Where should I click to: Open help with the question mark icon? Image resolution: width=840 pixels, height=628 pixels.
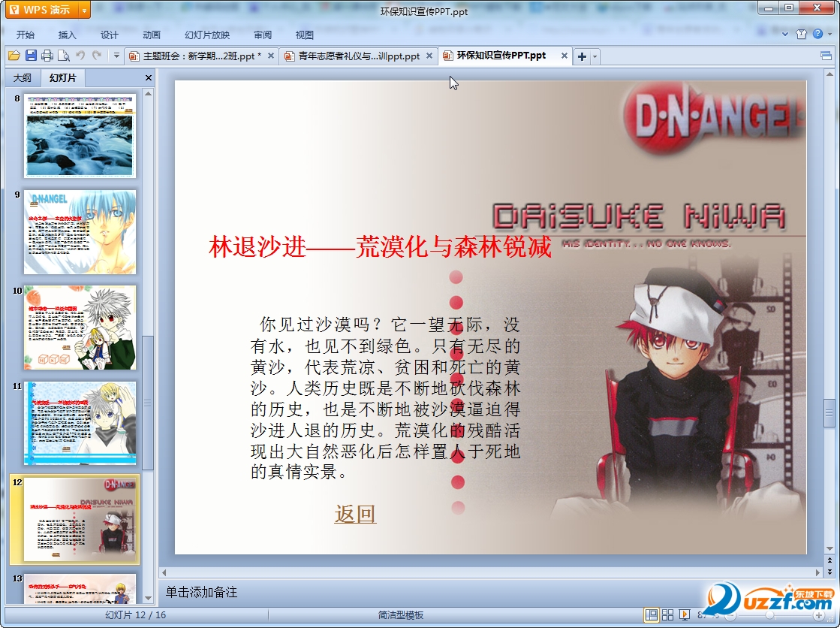point(817,34)
